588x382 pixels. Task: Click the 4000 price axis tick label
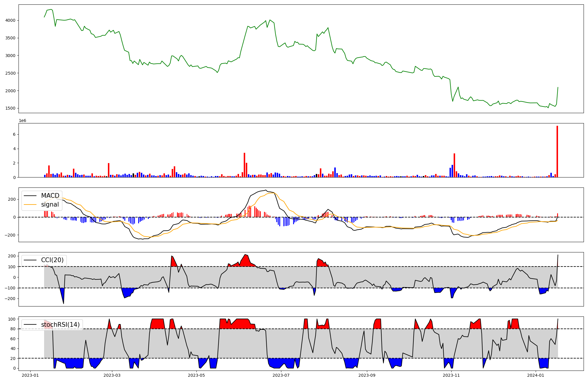[x=10, y=20]
